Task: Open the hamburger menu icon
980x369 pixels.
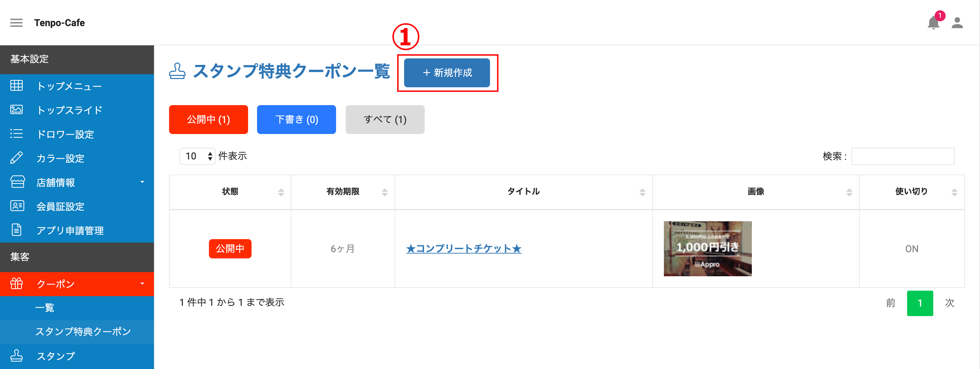Action: coord(16,23)
